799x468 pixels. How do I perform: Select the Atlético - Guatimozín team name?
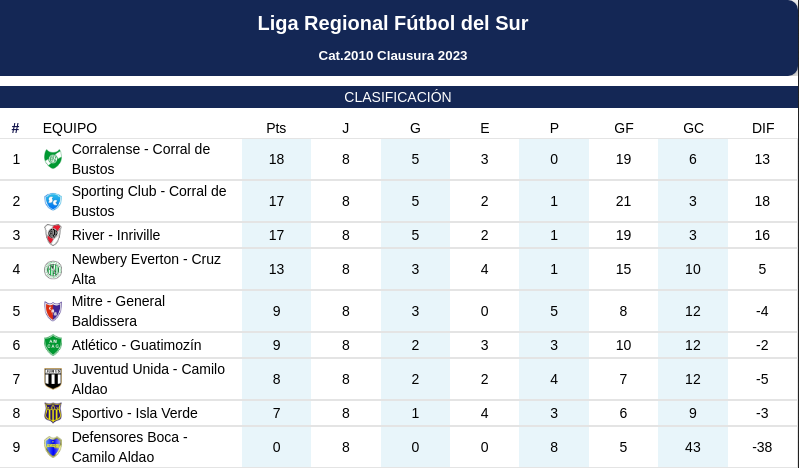coord(137,345)
